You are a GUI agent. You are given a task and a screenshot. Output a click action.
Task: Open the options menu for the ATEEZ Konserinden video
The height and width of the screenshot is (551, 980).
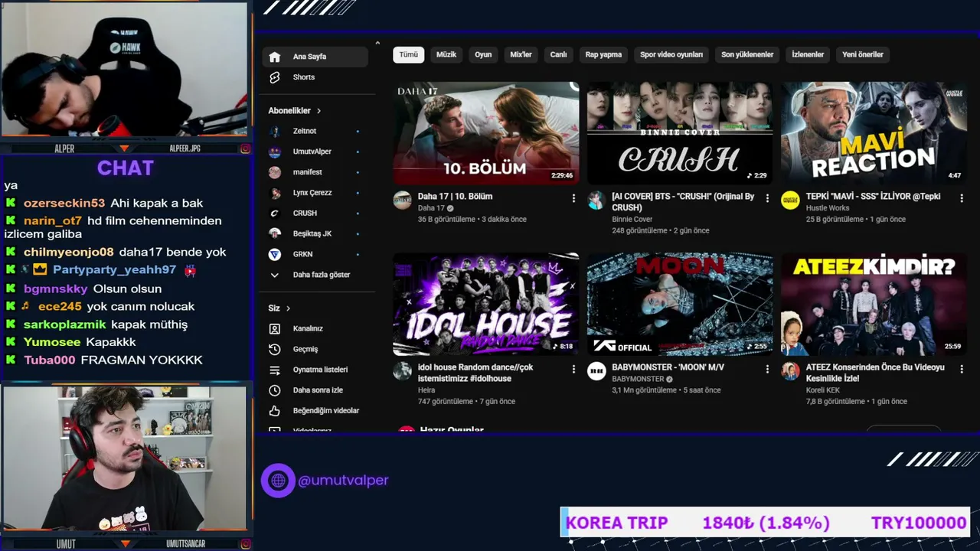(961, 369)
